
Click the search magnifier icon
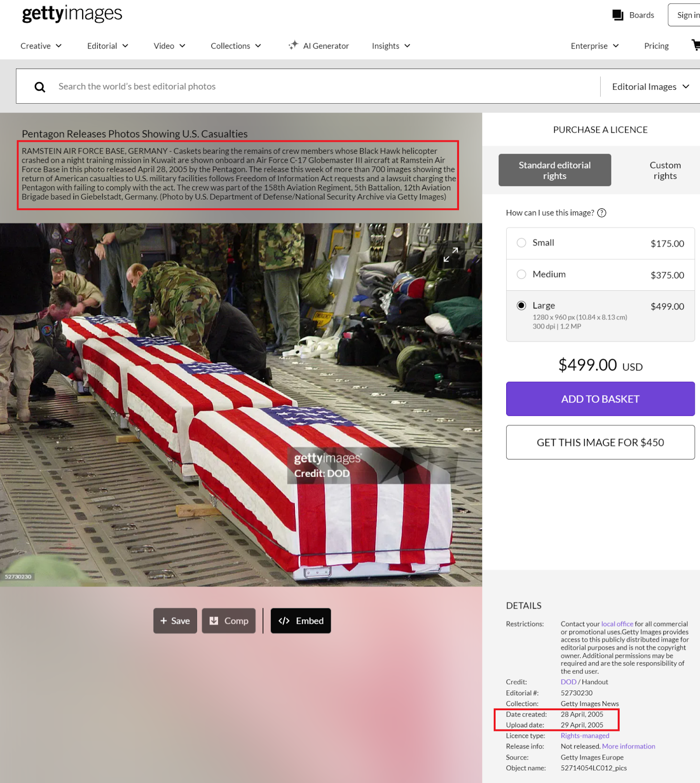pos(40,87)
